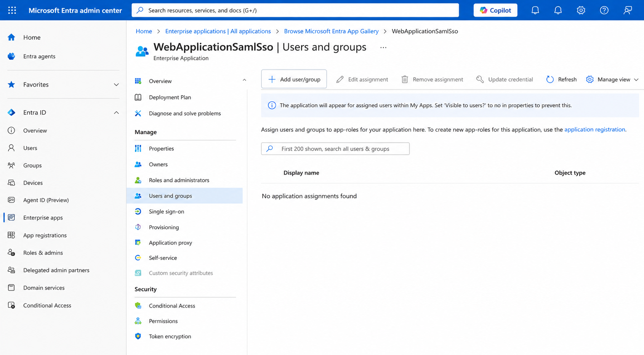Viewport: 644px width, 355px height.
Task: Open the Help question mark icon
Action: pyautogui.click(x=604, y=10)
